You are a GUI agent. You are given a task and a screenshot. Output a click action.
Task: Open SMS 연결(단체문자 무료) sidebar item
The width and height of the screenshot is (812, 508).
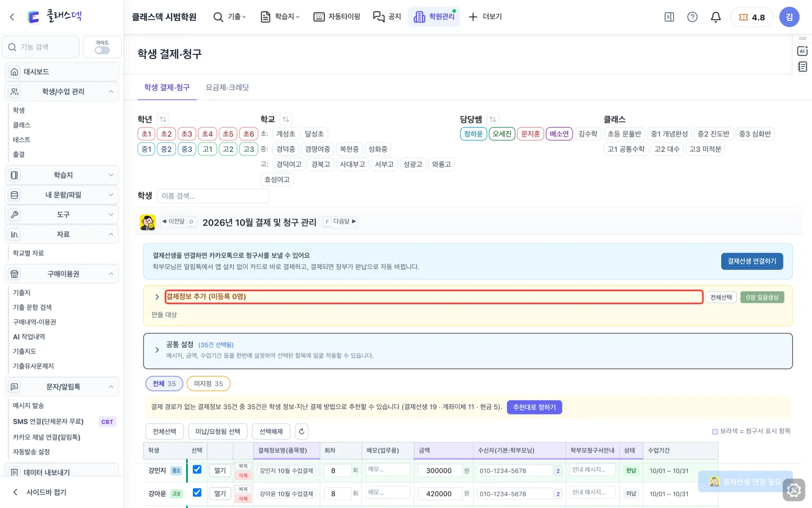(48, 422)
